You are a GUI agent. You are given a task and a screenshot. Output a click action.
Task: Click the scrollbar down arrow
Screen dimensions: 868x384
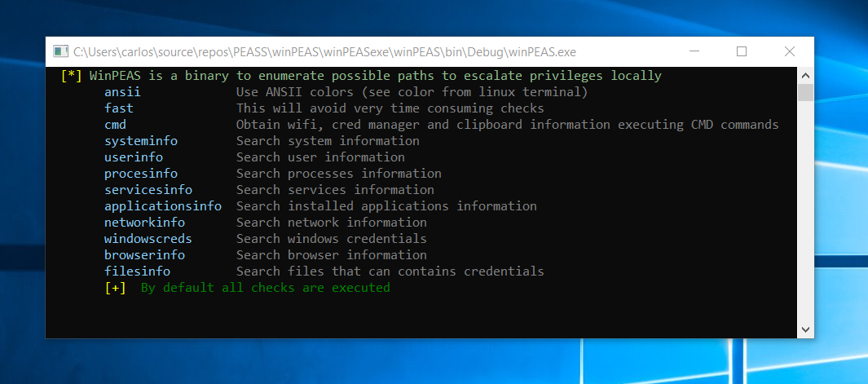[805, 329]
